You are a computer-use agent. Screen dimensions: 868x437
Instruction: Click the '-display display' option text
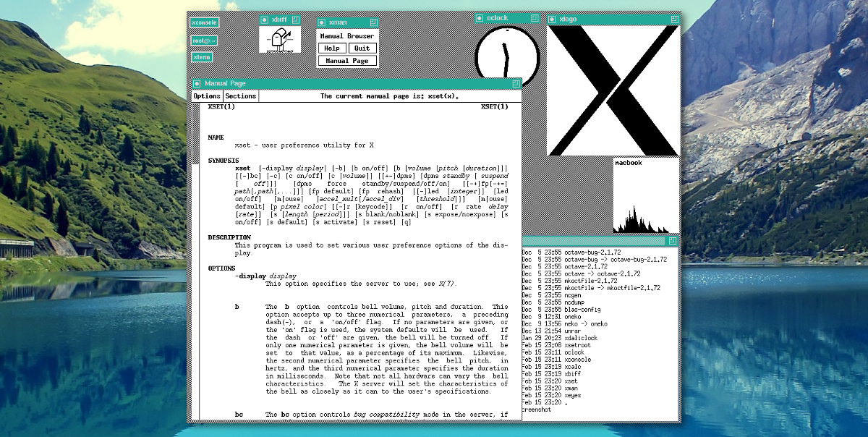[x=265, y=276]
